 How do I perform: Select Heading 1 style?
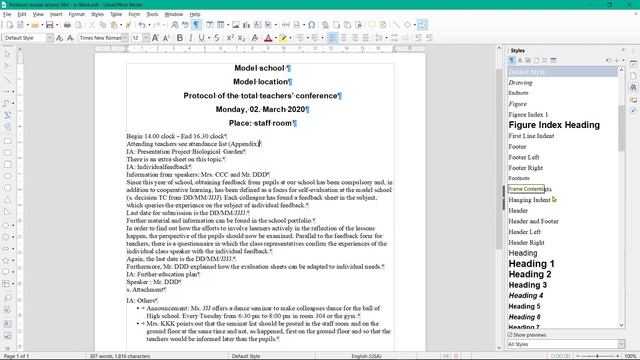[531, 264]
